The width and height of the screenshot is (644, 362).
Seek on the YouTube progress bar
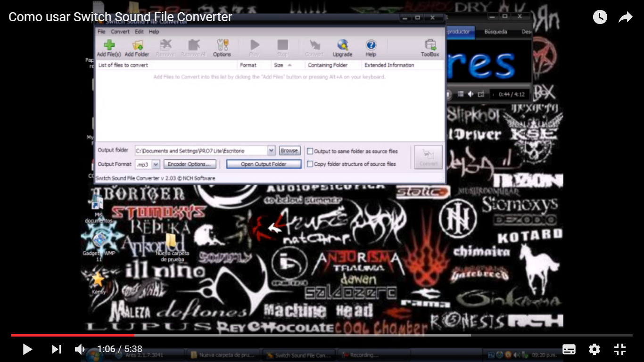[x=322, y=335]
